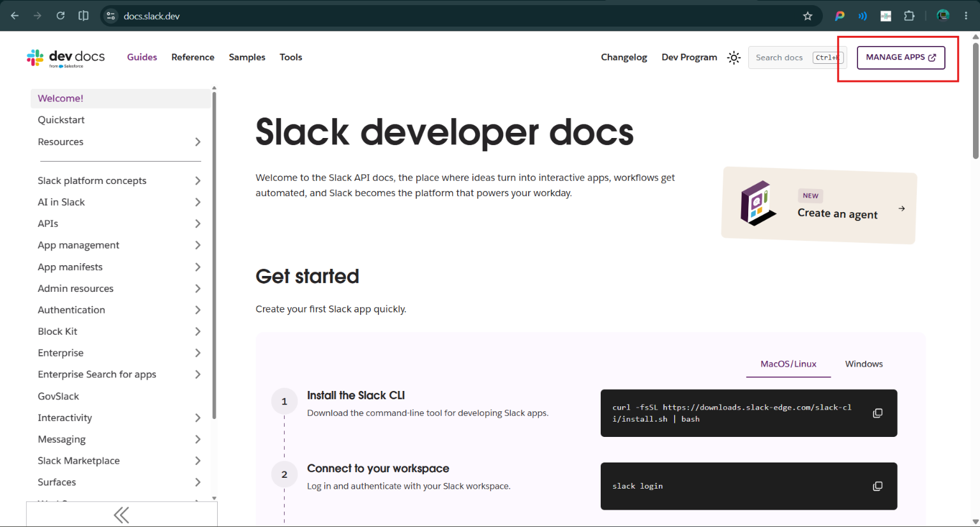Click the site info icon in address bar

(x=111, y=16)
